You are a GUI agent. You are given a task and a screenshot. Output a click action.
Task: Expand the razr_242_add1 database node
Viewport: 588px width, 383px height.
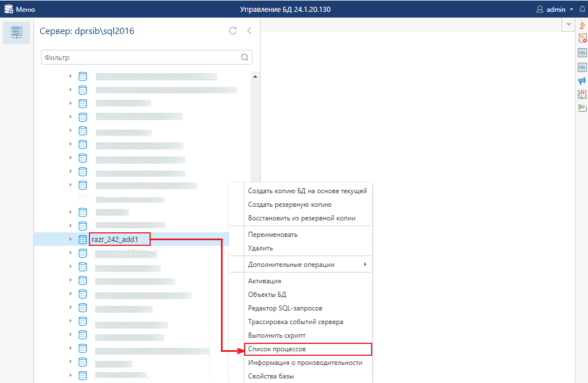70,239
